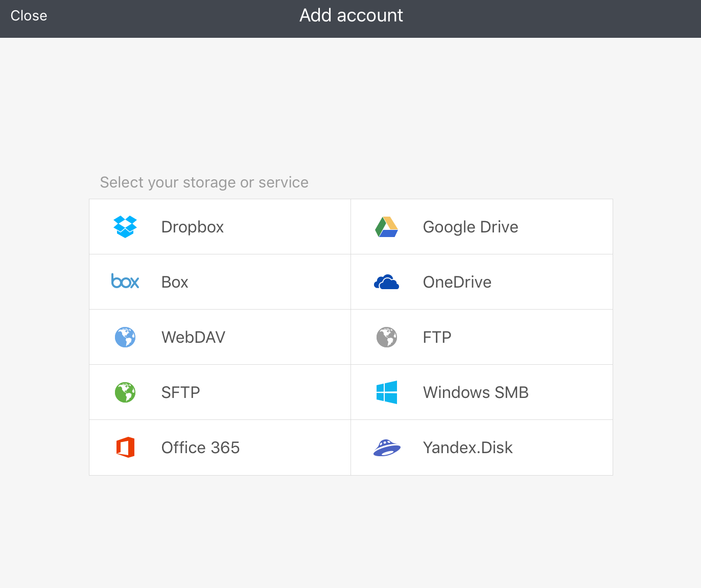Choose the WebDAV label
This screenshot has width=701, height=588.
point(193,337)
